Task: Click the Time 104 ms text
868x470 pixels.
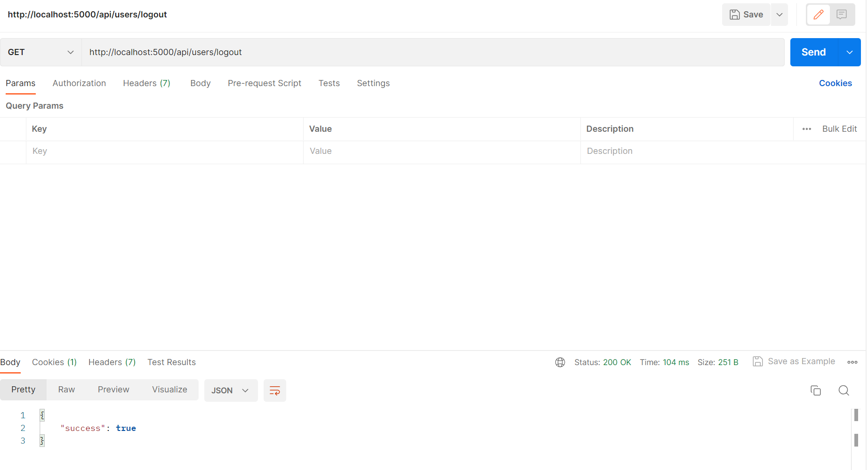Action: click(x=664, y=362)
